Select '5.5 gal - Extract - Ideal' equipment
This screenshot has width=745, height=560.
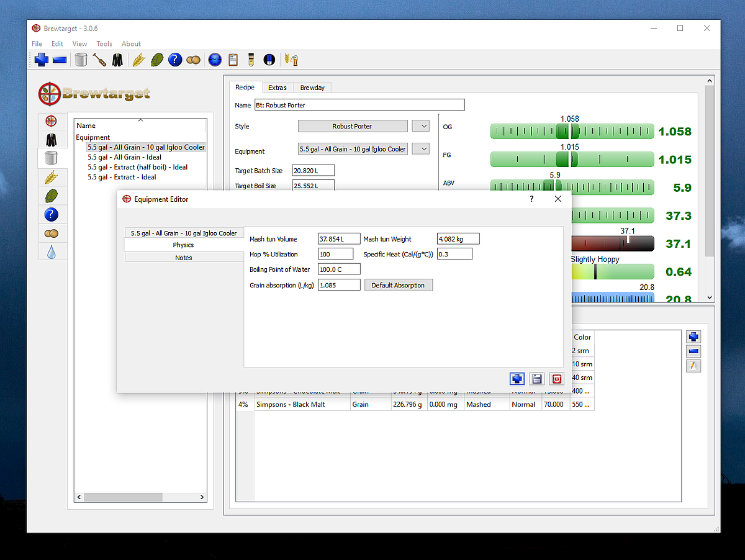tap(122, 177)
